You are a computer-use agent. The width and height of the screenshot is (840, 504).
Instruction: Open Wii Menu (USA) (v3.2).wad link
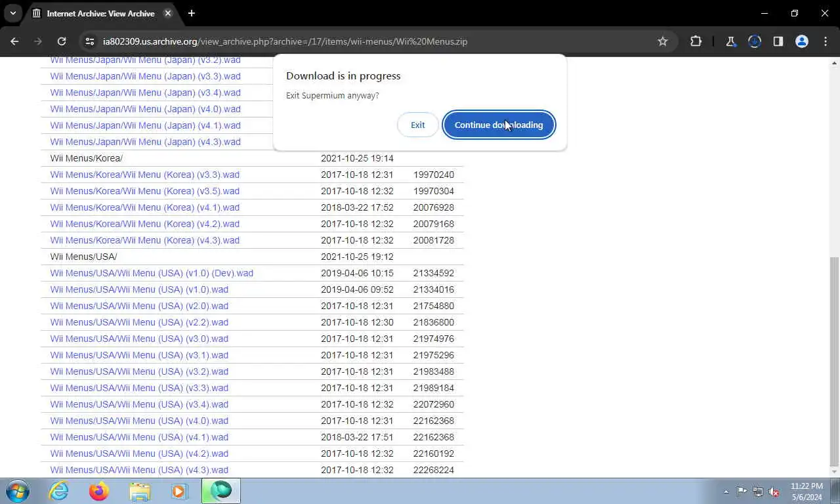(x=139, y=371)
